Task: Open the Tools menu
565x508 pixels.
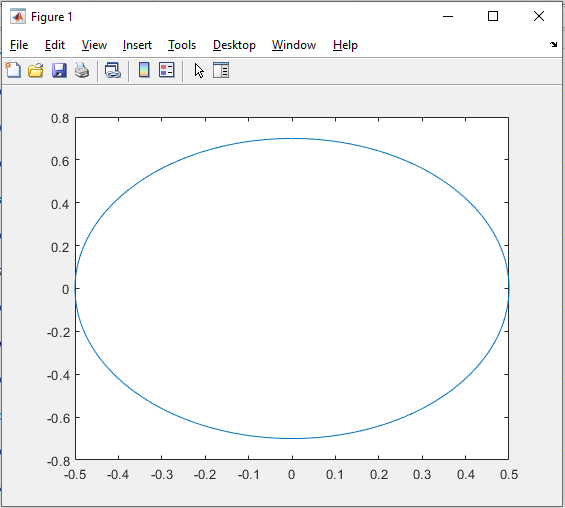Action: coord(182,45)
